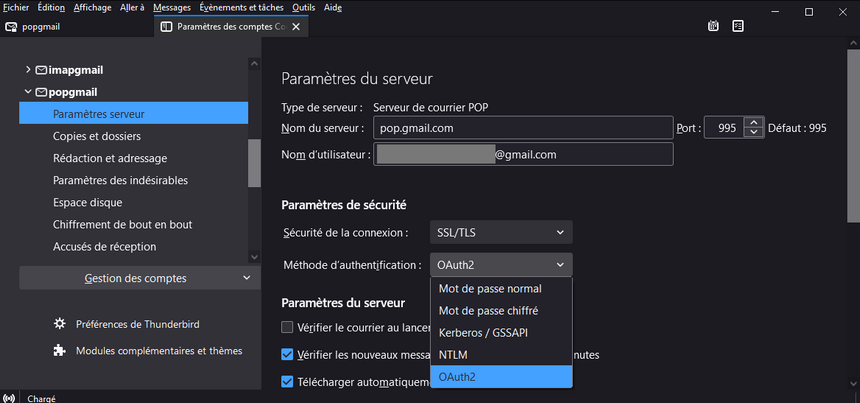Click the add-ons puzzle piece icon
The image size is (860, 403).
60,351
